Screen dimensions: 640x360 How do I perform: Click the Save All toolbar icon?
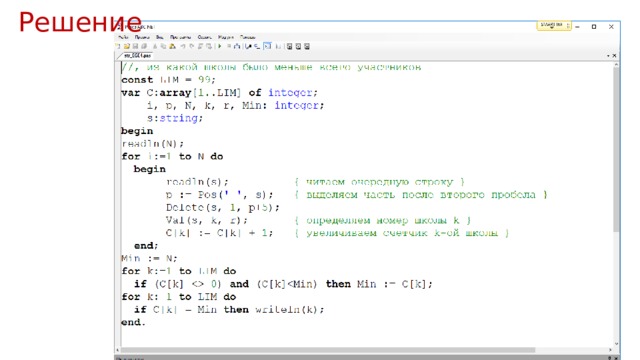pos(144,46)
